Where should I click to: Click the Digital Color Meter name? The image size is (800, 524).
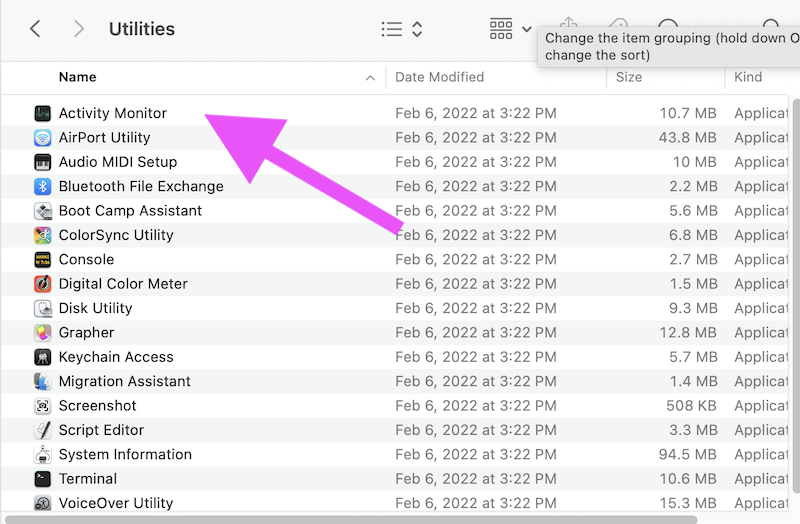(x=123, y=284)
